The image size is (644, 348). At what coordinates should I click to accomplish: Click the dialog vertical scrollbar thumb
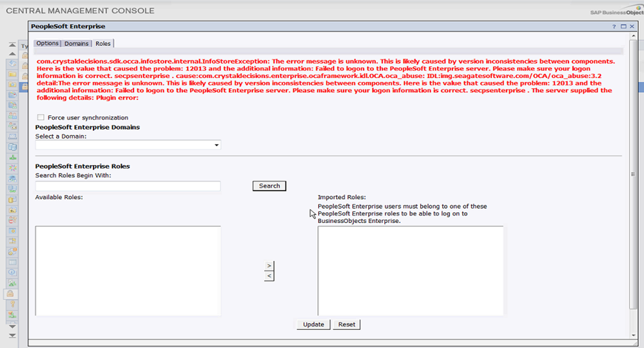[633, 175]
